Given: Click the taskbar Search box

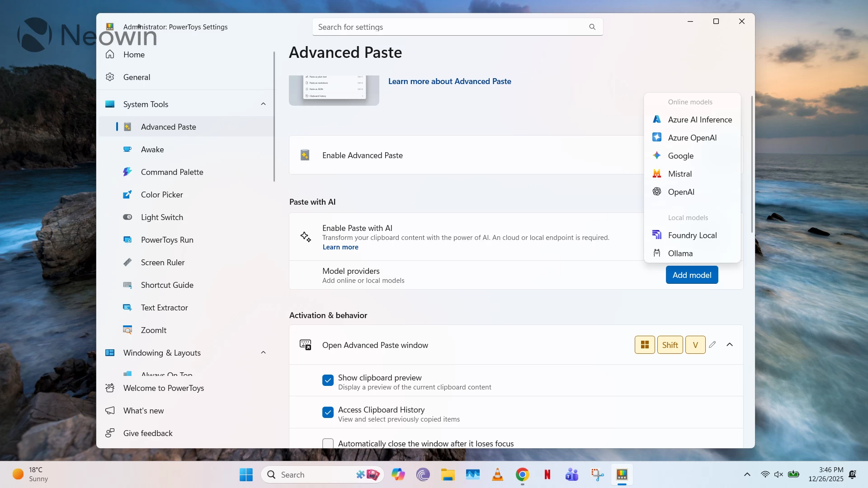Looking at the screenshot, I should [322, 475].
